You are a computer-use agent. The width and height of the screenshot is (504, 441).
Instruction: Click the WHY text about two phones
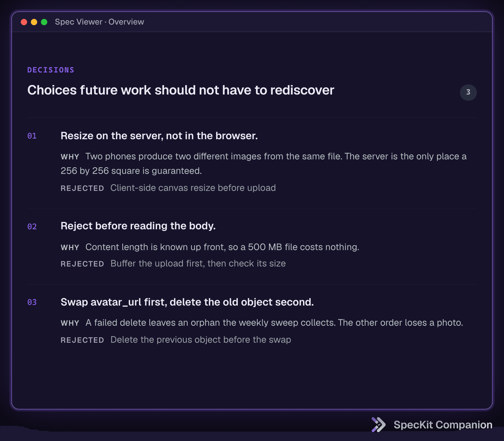point(264,164)
